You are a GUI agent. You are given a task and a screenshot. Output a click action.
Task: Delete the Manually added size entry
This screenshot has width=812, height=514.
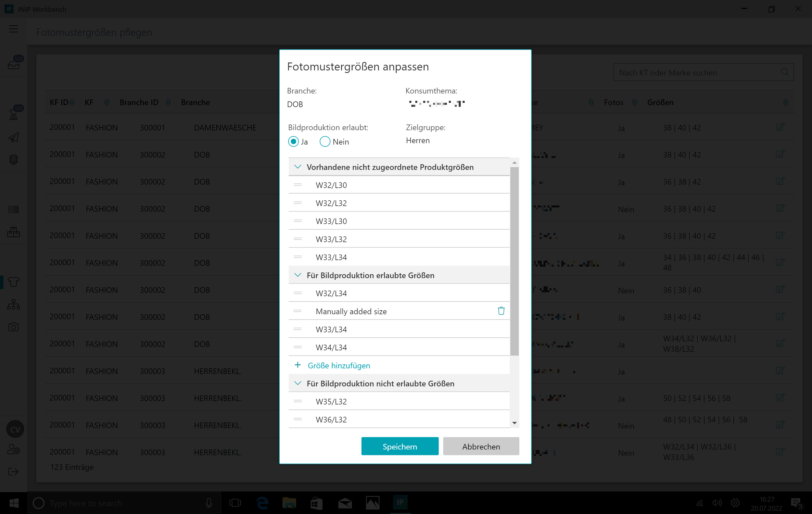[x=501, y=311]
